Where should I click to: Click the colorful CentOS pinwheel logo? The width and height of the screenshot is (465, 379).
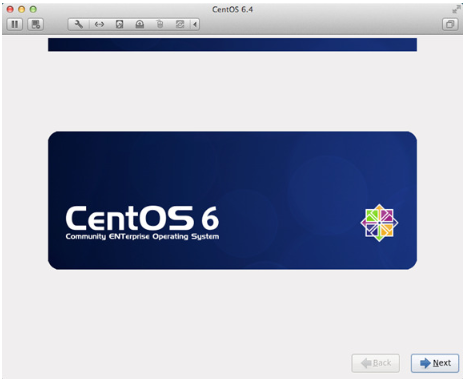point(379,223)
